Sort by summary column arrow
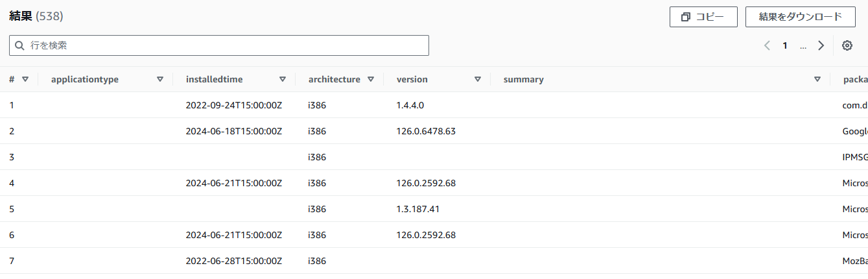 (817, 79)
